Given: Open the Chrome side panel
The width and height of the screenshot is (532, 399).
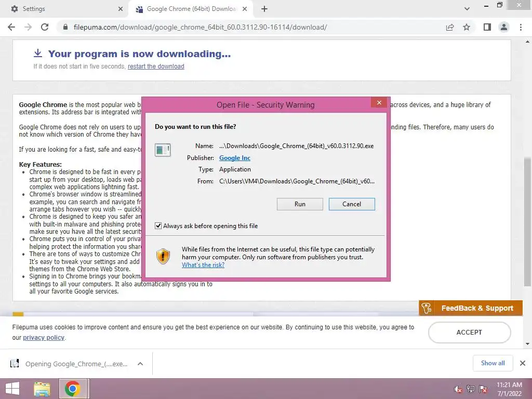Looking at the screenshot, I should click(x=487, y=27).
